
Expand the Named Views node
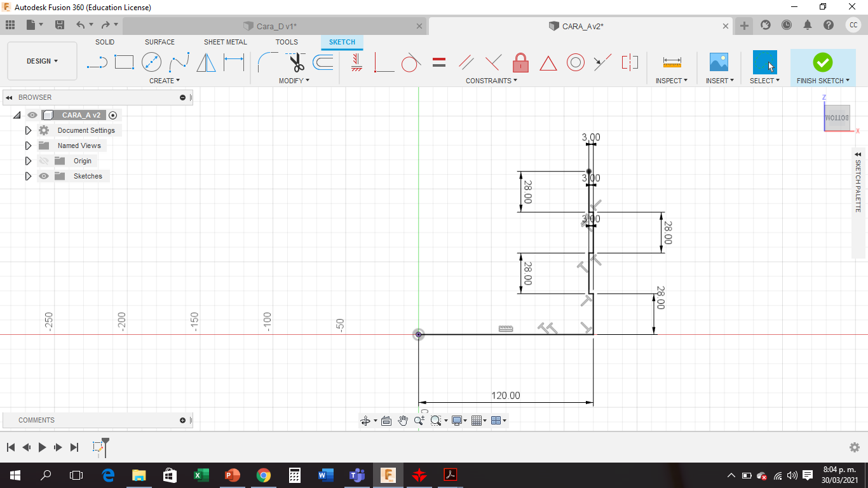28,146
